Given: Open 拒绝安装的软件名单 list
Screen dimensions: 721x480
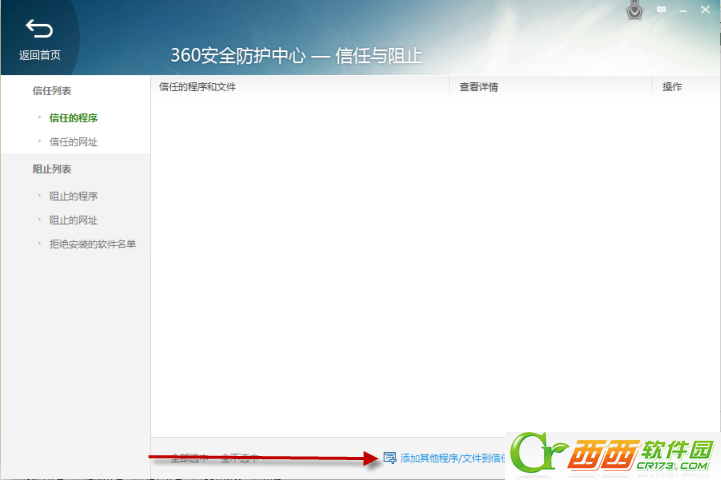Looking at the screenshot, I should point(92,244).
